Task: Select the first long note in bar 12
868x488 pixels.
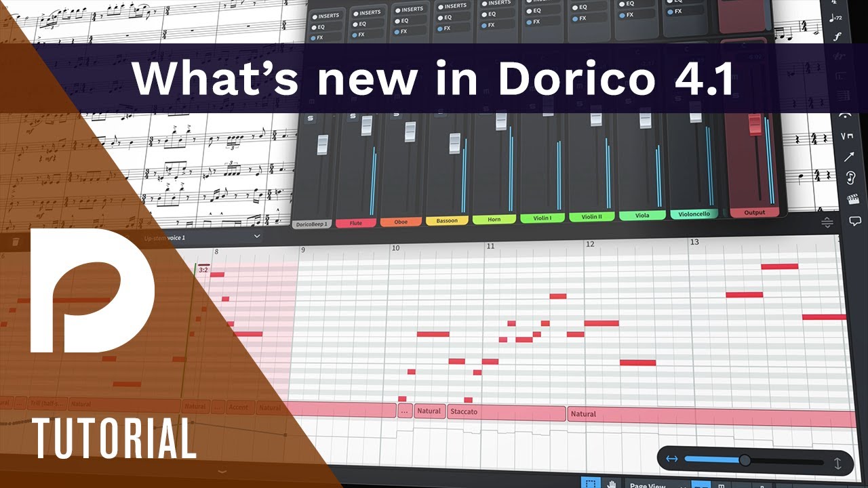Action: click(x=601, y=323)
